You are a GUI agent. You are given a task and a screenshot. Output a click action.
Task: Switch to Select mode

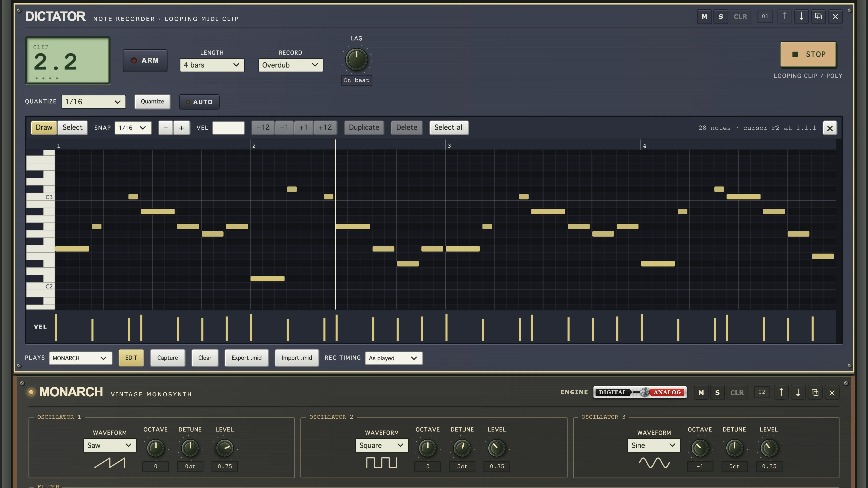[72, 128]
